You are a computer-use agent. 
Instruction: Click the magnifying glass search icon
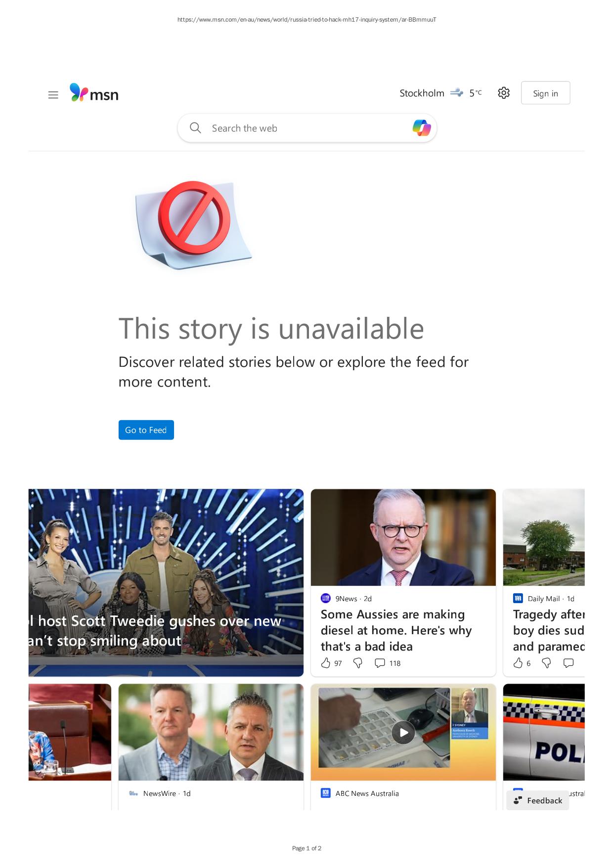coord(195,128)
